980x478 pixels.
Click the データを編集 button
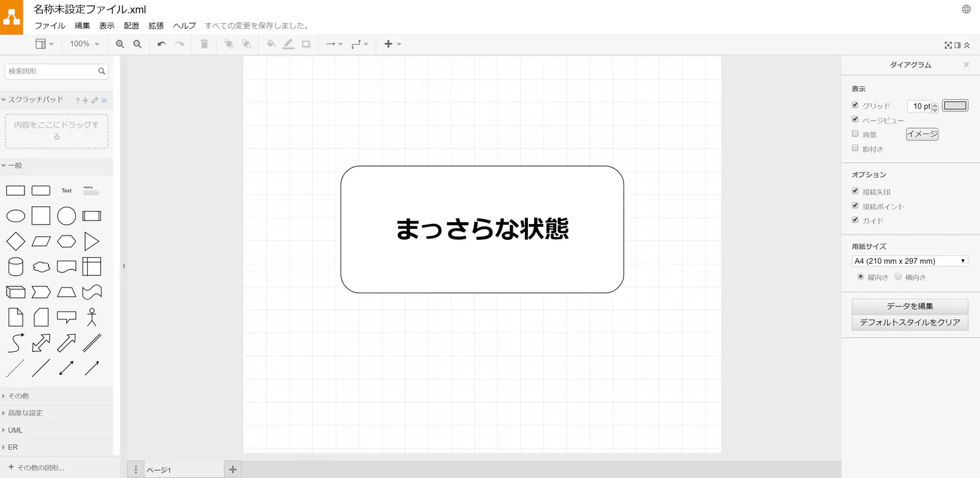pos(910,306)
